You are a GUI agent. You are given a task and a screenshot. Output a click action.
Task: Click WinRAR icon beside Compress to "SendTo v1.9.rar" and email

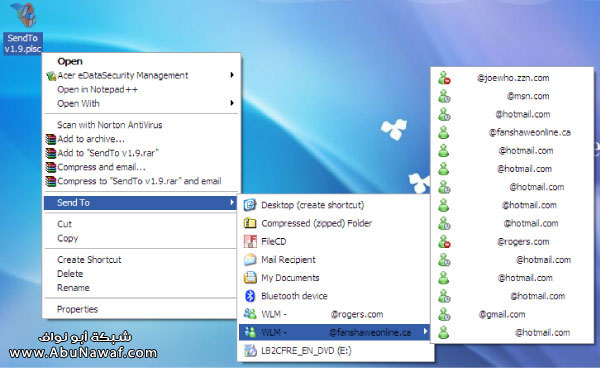click(x=51, y=181)
